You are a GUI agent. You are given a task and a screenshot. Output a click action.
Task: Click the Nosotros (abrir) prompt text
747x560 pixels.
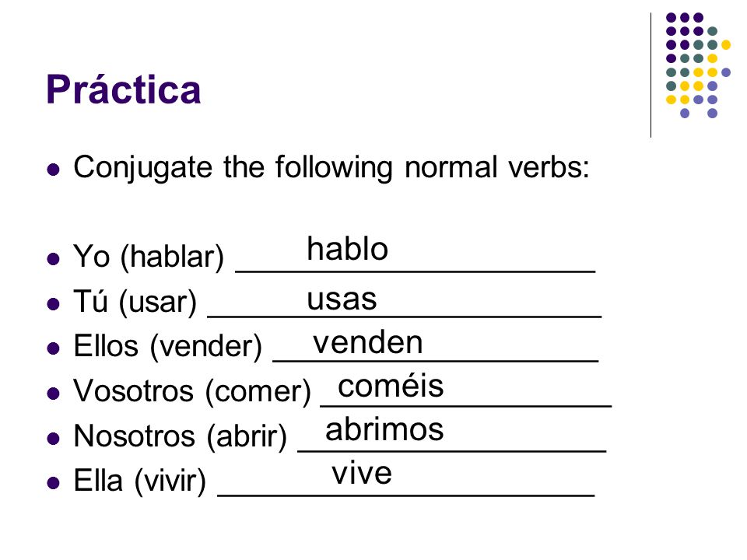click(180, 436)
